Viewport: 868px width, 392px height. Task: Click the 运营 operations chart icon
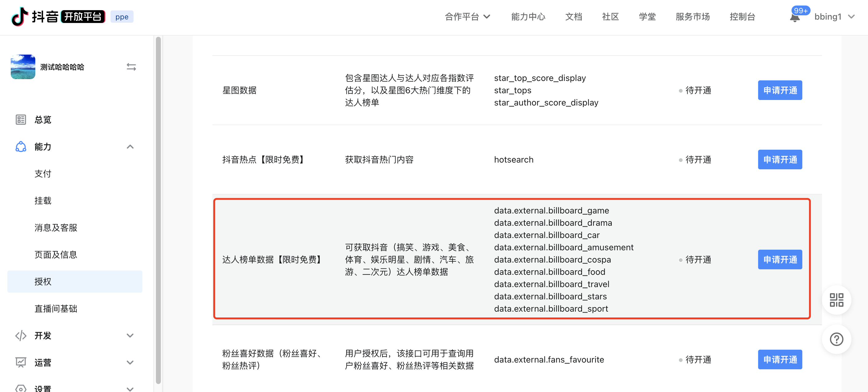[x=21, y=362]
